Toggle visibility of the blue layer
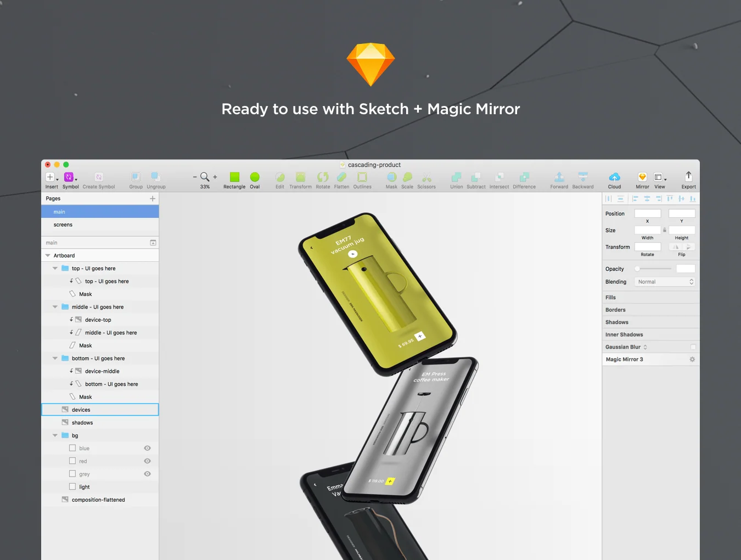The width and height of the screenshot is (741, 560). [147, 449]
